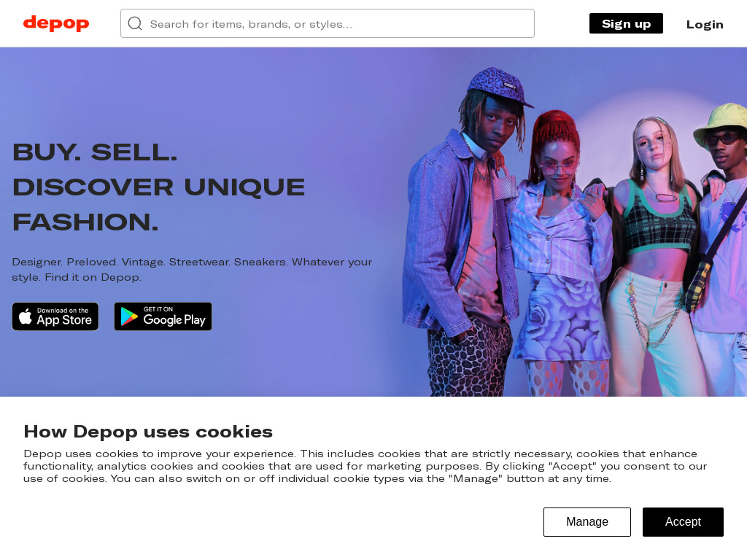Image resolution: width=747 pixels, height=560 pixels.
Task: Click the magnifying glass search icon
Action: click(135, 23)
